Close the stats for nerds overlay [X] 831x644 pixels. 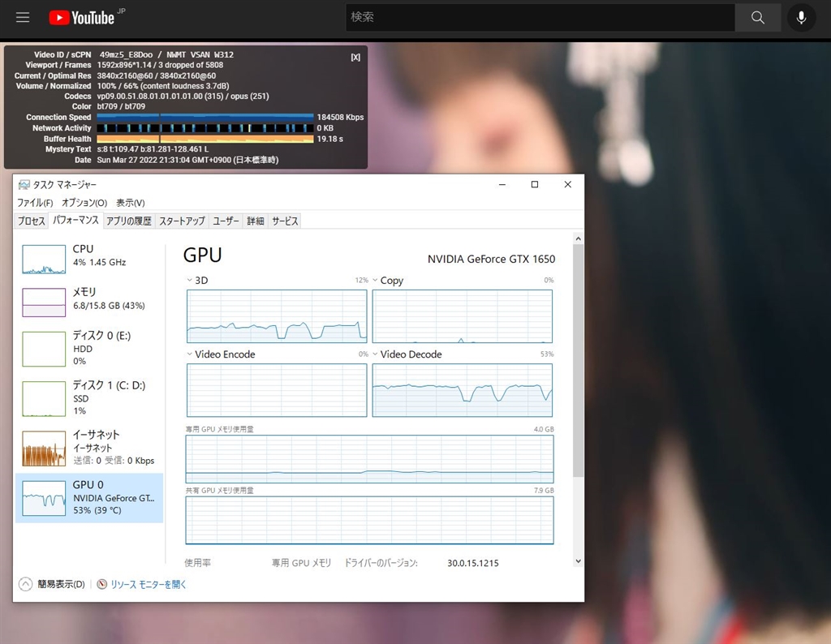355,58
